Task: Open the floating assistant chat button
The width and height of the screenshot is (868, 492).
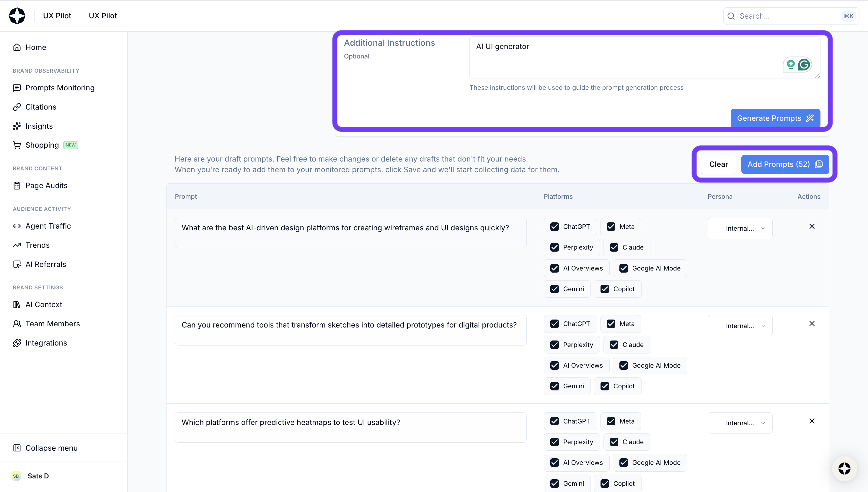Action: coord(844,469)
